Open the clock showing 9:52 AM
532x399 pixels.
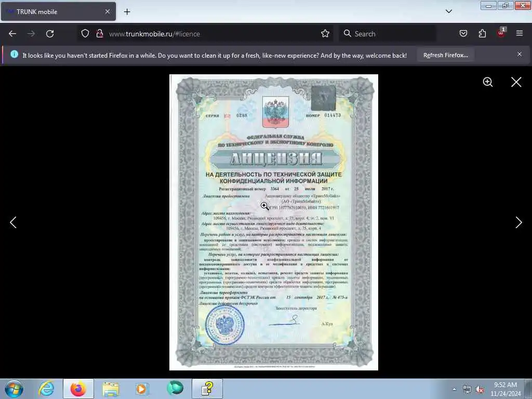tap(505, 389)
